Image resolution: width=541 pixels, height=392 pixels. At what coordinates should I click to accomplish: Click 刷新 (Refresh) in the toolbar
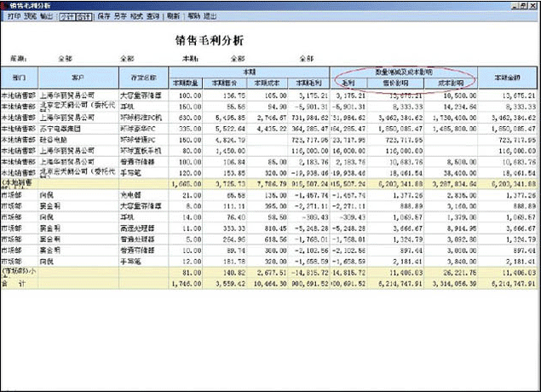(x=173, y=16)
